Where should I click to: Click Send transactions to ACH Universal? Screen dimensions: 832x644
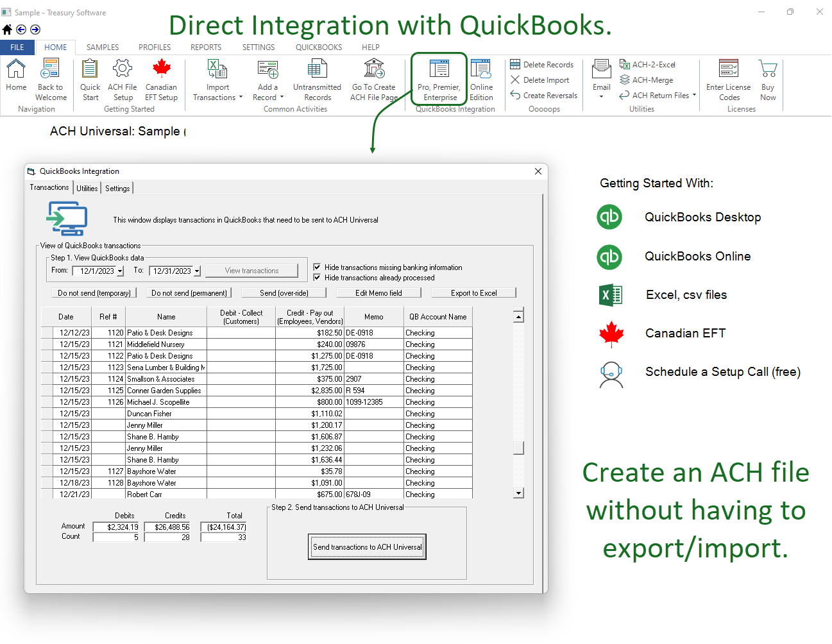pos(368,547)
